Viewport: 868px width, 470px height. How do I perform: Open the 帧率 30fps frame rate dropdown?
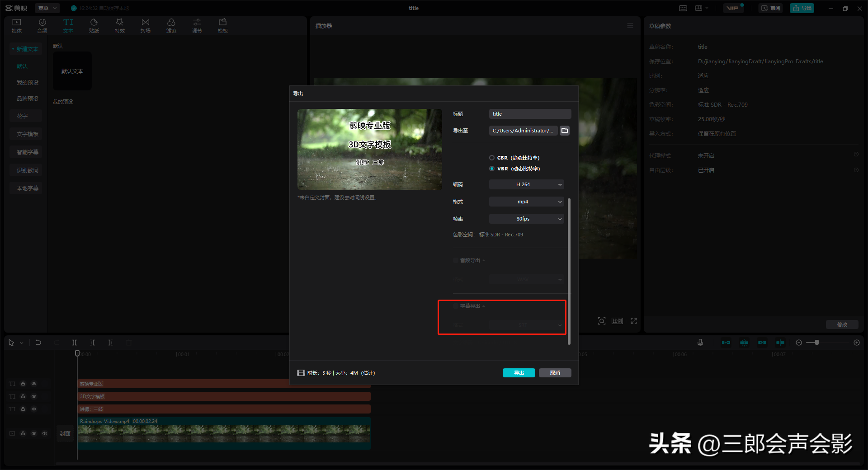[526, 219]
